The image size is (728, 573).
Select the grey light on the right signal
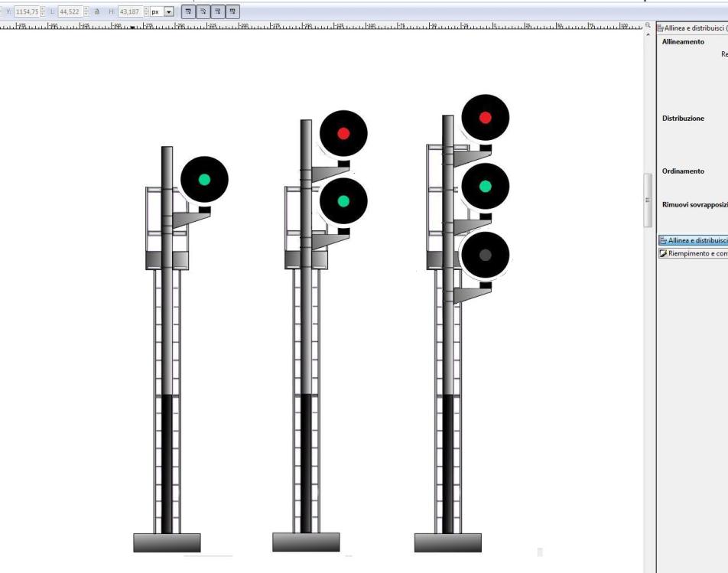(x=485, y=256)
